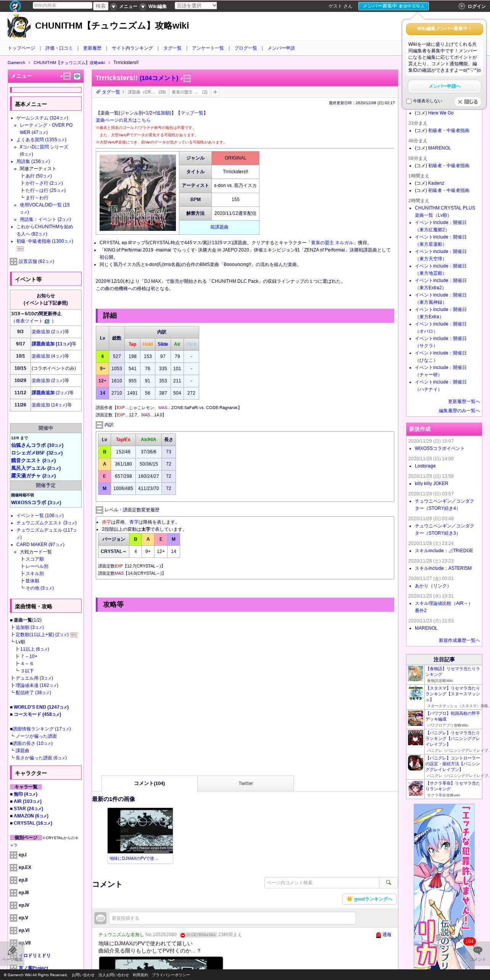Click the タグ一覧 tag icon
This screenshot has height=980, width=490.
point(98,92)
